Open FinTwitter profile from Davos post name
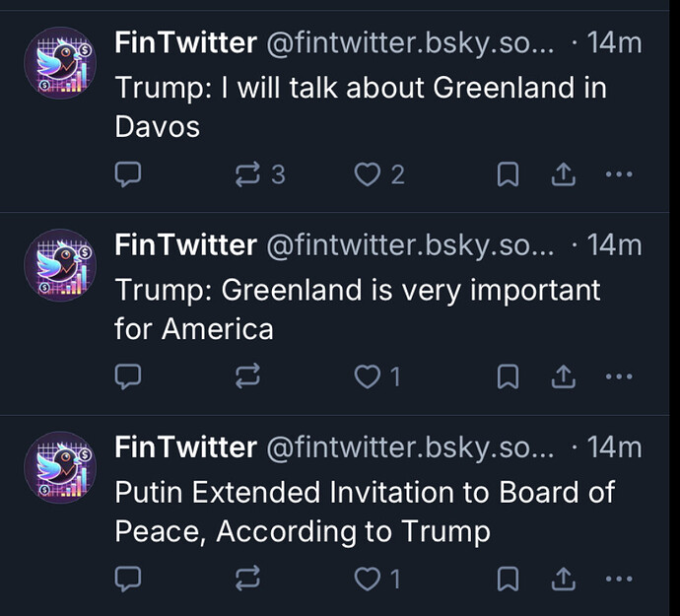 (x=185, y=42)
